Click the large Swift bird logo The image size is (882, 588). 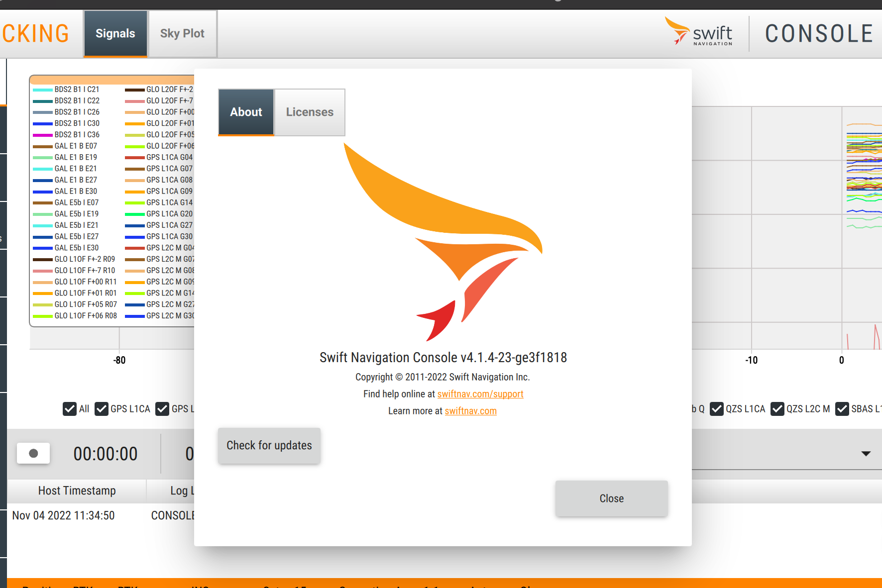[443, 242]
